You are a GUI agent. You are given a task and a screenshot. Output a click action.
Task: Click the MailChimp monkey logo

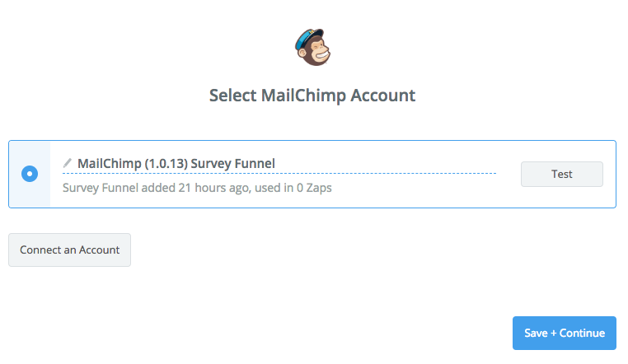[312, 48]
